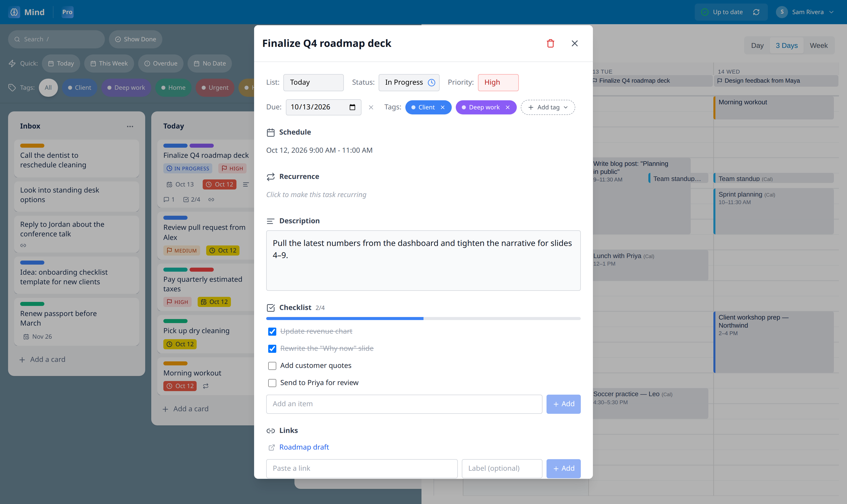The image size is (847, 504).
Task: Click the Schedule section calendar icon
Action: [x=270, y=133]
